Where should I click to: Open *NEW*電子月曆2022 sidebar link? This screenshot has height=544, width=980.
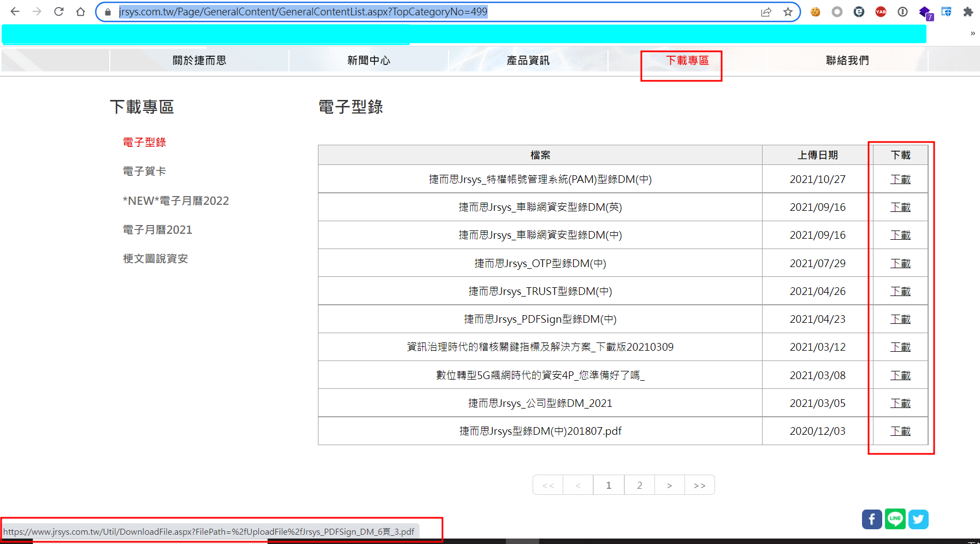pyautogui.click(x=176, y=200)
